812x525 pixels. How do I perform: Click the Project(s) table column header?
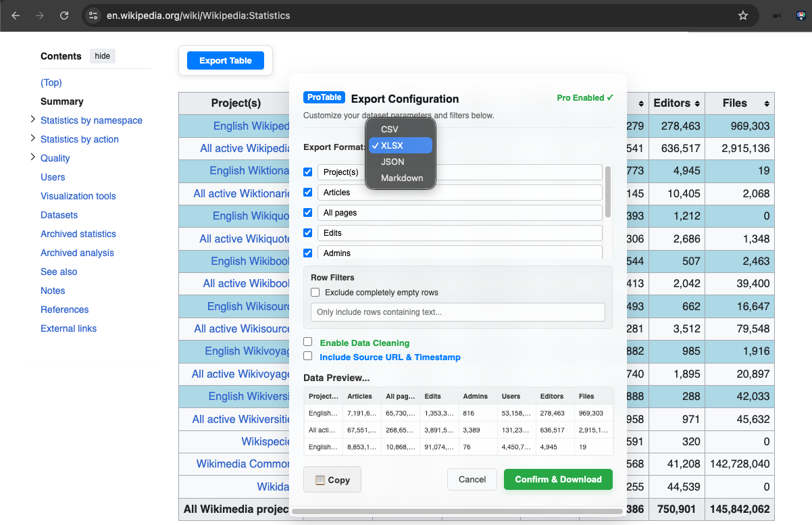[x=236, y=103]
